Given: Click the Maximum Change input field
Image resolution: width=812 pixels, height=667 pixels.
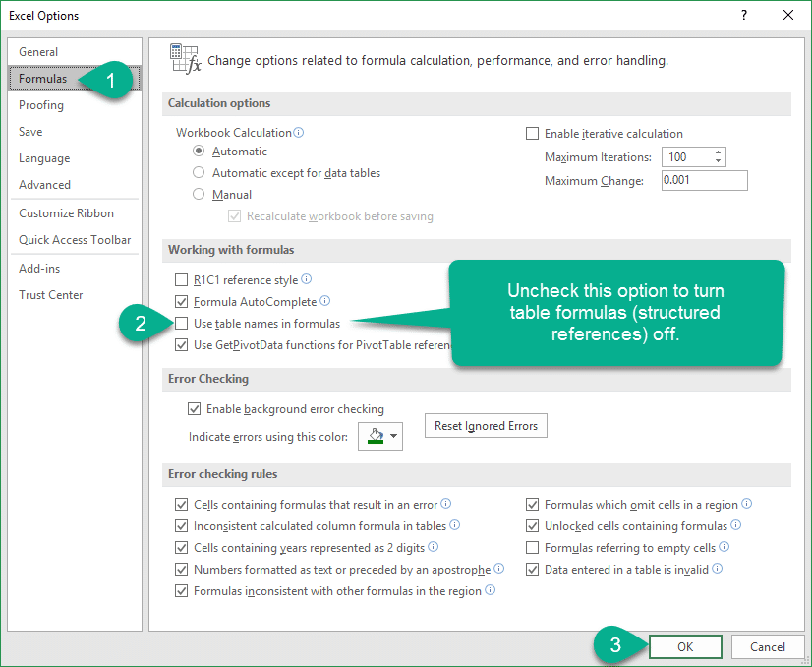Looking at the screenshot, I should [x=704, y=180].
